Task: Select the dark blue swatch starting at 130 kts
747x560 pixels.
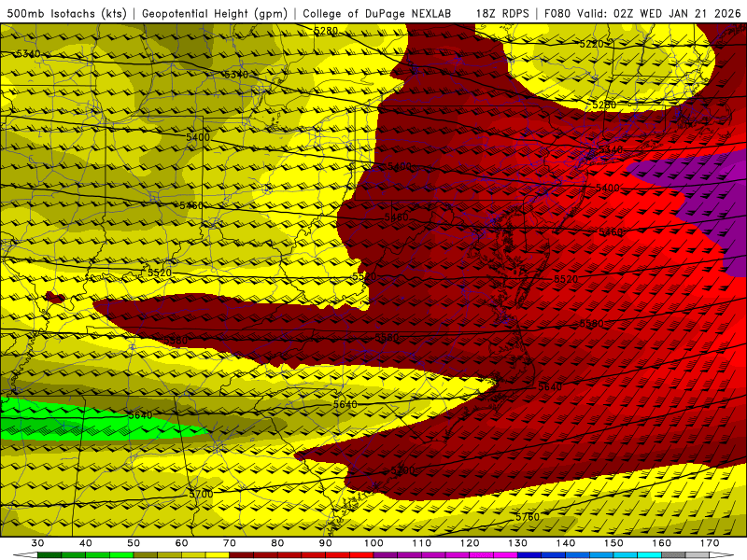Action: (529, 555)
